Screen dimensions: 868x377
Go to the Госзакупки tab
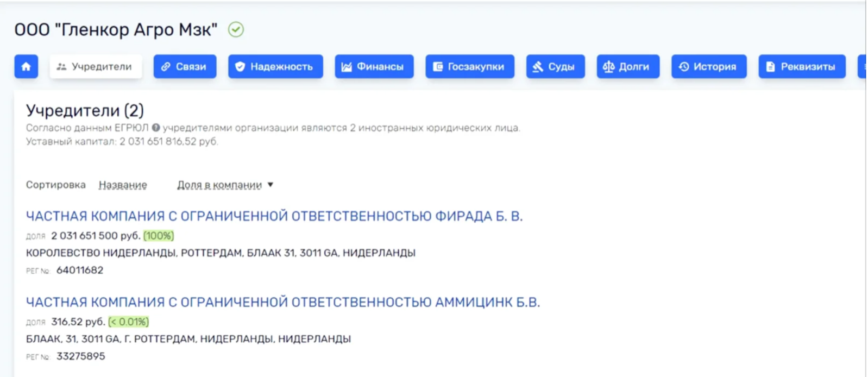click(470, 66)
